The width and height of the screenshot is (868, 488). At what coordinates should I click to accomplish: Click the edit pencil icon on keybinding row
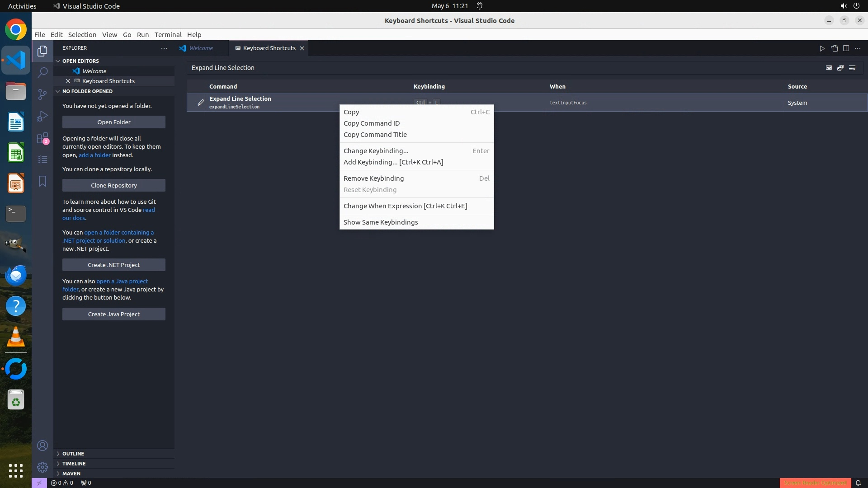[201, 103]
